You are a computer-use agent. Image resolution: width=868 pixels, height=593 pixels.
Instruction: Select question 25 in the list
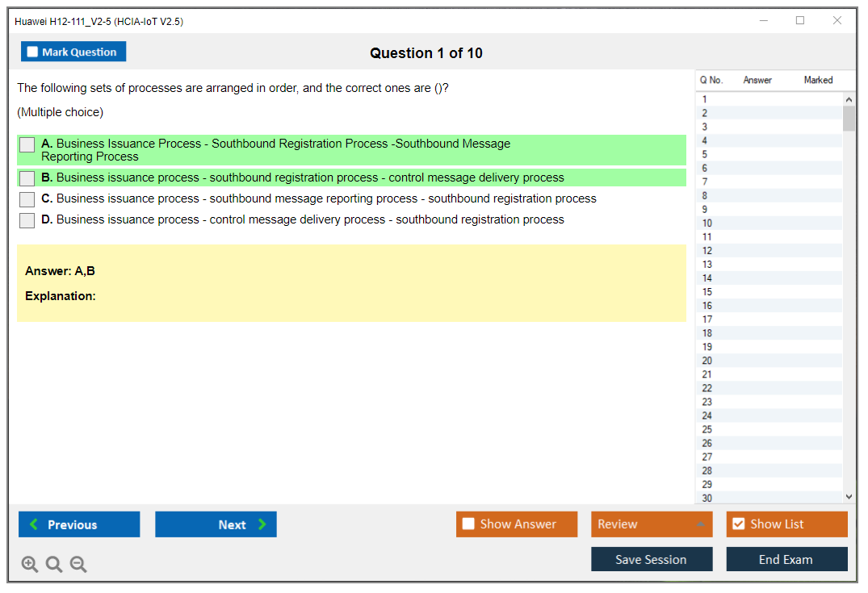(707, 429)
